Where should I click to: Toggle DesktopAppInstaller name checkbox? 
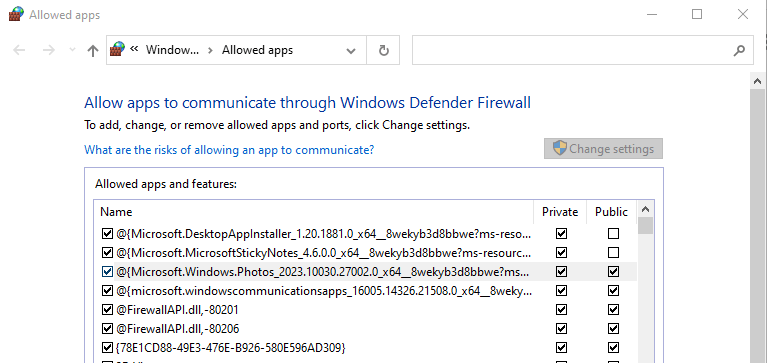[x=107, y=234]
